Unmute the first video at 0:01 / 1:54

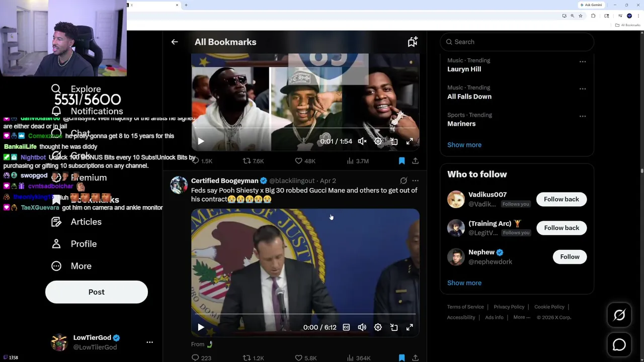tap(362, 141)
